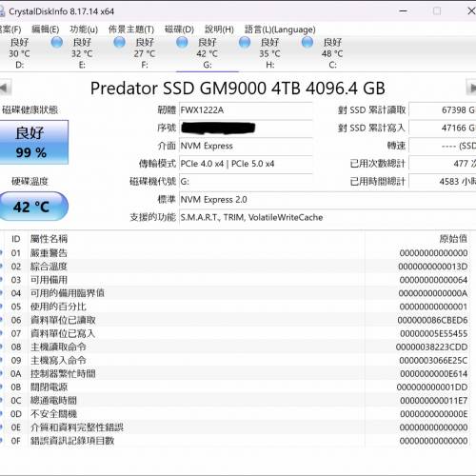Select attribute row 0A 控制器繁忙時間
The height and width of the screenshot is (476, 476).
(235, 374)
